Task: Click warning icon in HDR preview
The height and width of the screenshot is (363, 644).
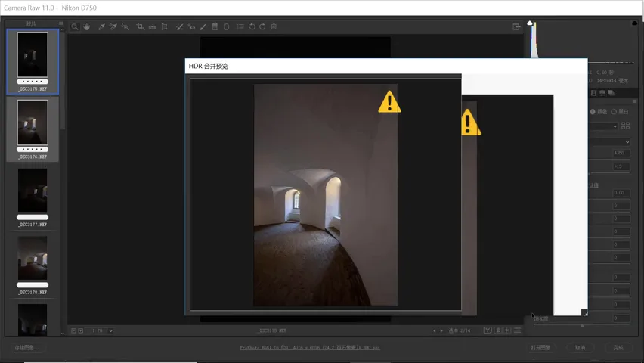Action: coord(389,102)
